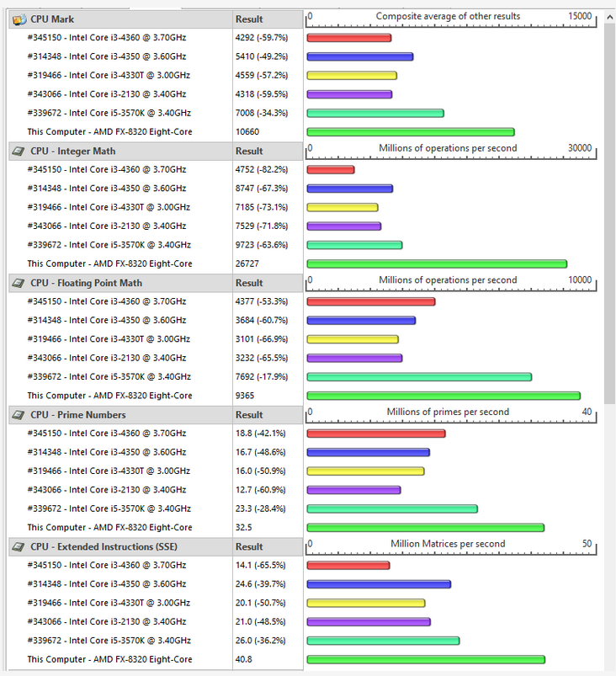This screenshot has height=676, width=616.
Task: Select i3-4330T row under CPU Mark
Action: tap(156, 76)
